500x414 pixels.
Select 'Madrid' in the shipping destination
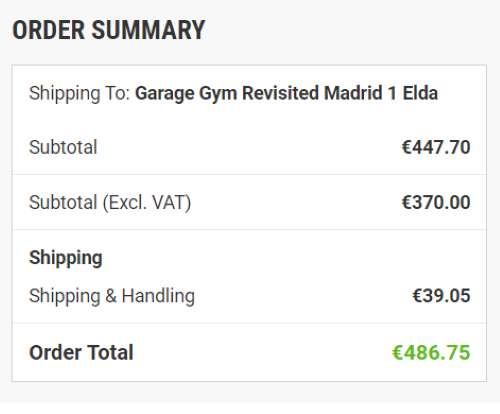[353, 93]
